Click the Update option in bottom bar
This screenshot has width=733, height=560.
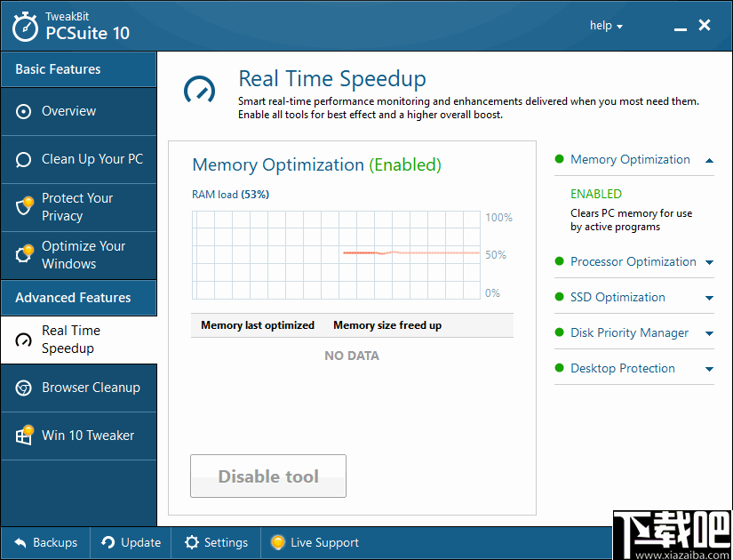pos(131,542)
